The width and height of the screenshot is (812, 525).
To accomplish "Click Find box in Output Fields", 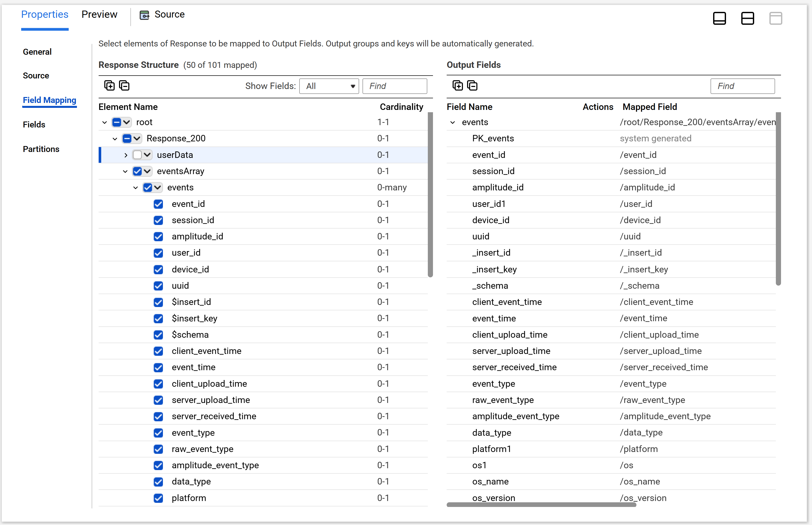I will tap(742, 86).
